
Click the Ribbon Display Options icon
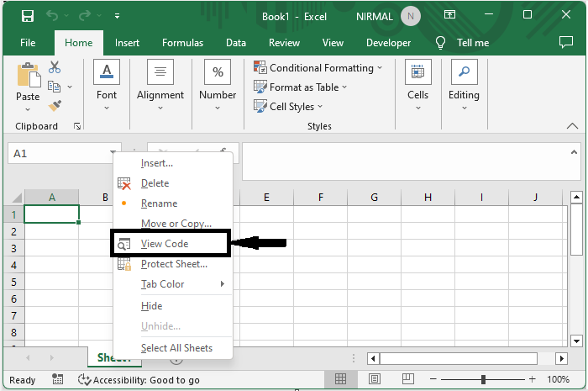[x=450, y=16]
